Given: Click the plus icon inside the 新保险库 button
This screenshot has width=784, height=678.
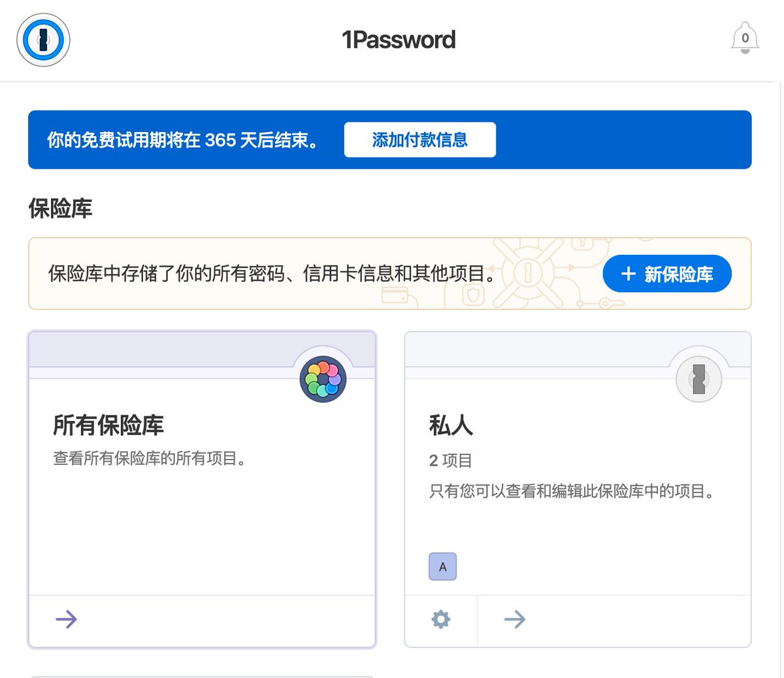Looking at the screenshot, I should pyautogui.click(x=627, y=274).
